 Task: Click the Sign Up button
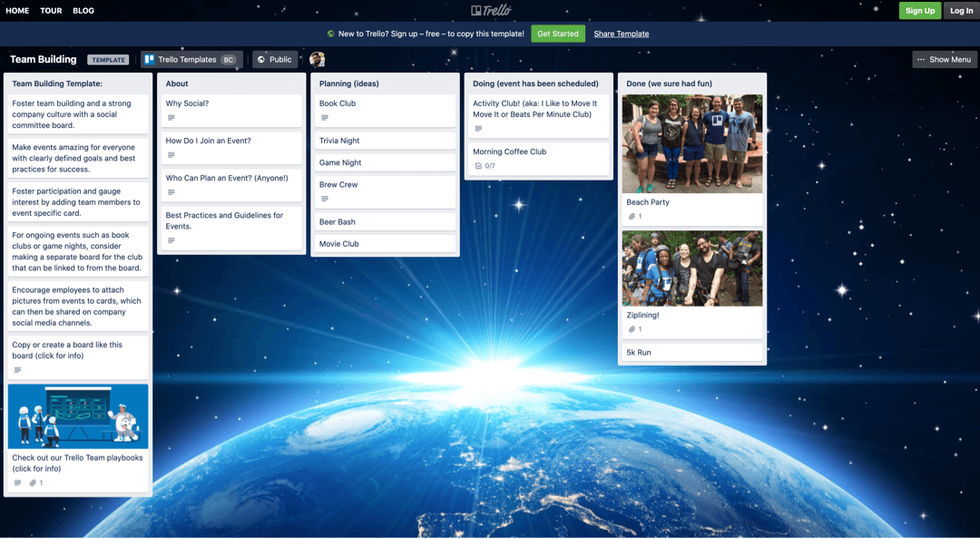pyautogui.click(x=919, y=10)
